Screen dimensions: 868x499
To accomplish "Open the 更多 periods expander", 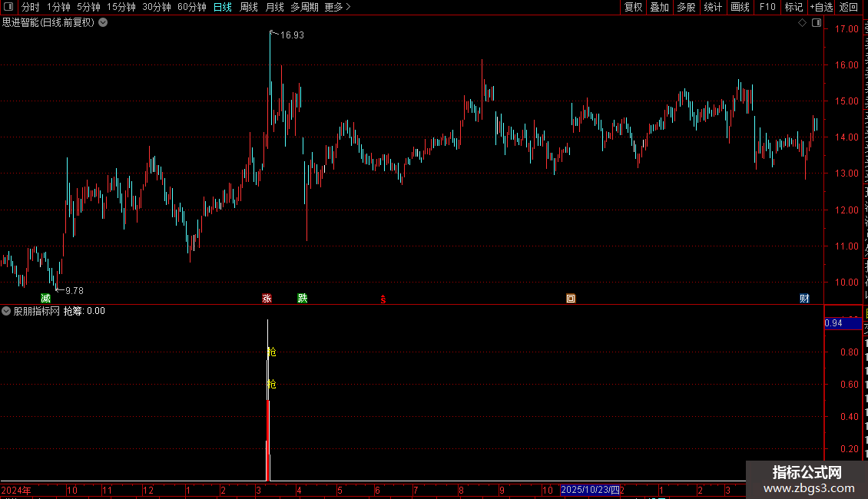I will tap(337, 7).
